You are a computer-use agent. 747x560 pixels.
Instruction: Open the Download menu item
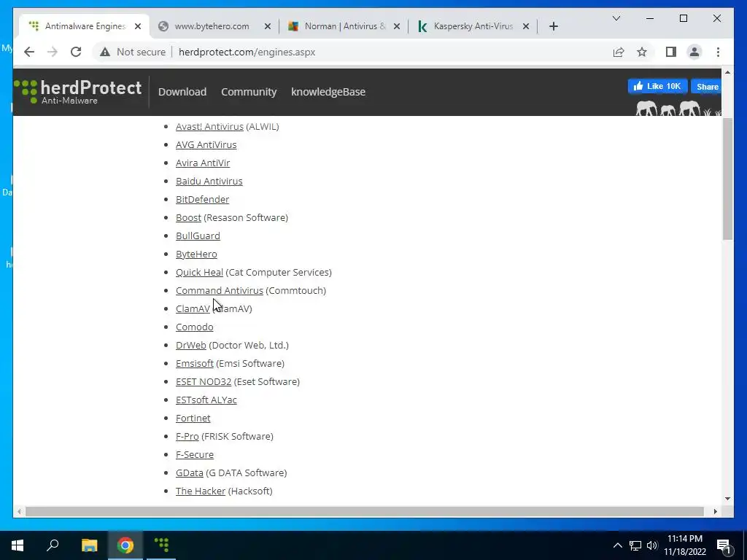182,92
